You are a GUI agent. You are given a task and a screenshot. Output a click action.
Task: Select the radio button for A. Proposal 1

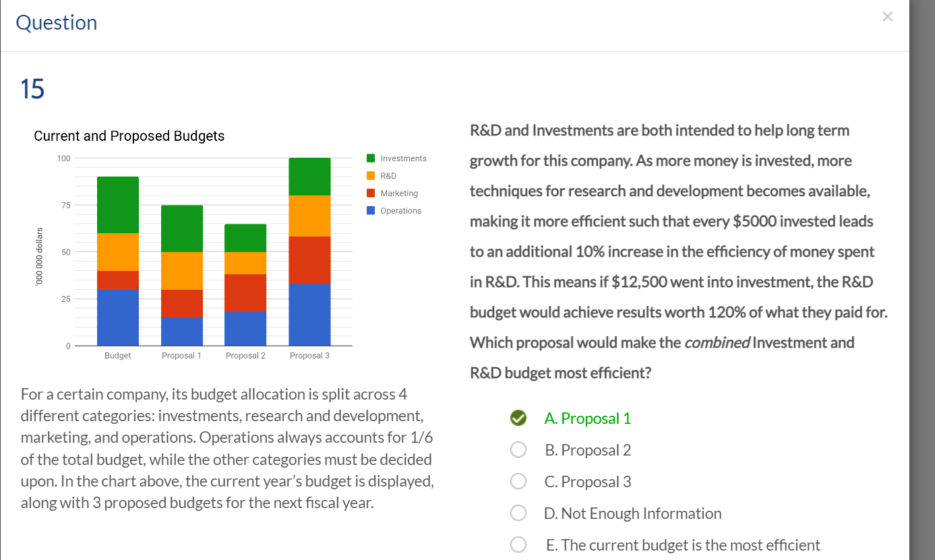tap(518, 418)
